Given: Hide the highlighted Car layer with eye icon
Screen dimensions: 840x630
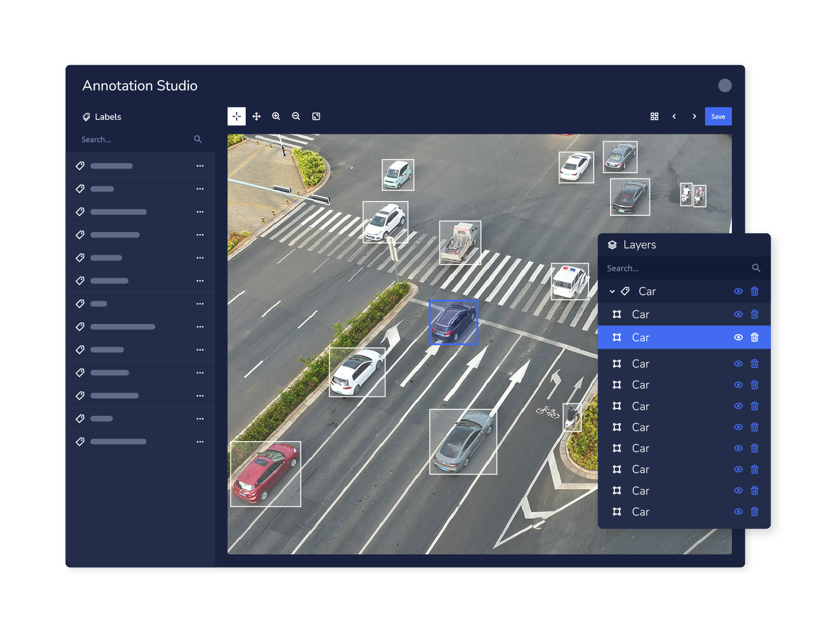Looking at the screenshot, I should (x=738, y=338).
